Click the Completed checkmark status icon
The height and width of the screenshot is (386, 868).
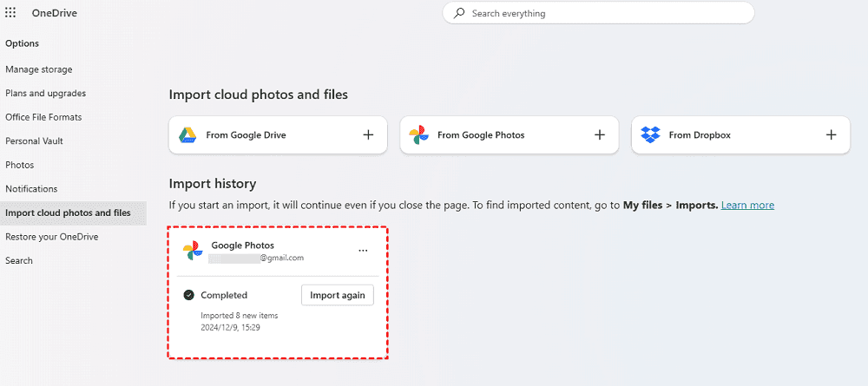pyautogui.click(x=188, y=295)
